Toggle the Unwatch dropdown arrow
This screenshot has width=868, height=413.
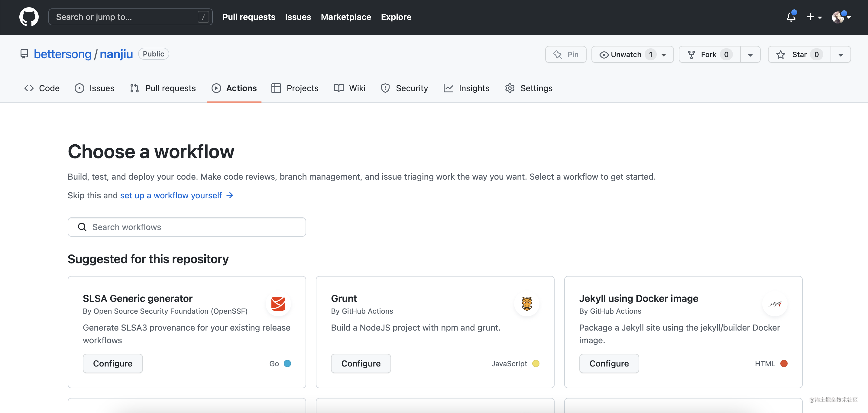[665, 54]
